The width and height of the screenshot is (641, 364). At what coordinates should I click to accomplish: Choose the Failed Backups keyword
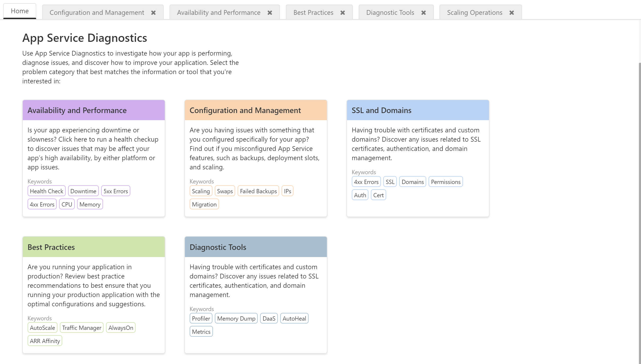point(258,191)
